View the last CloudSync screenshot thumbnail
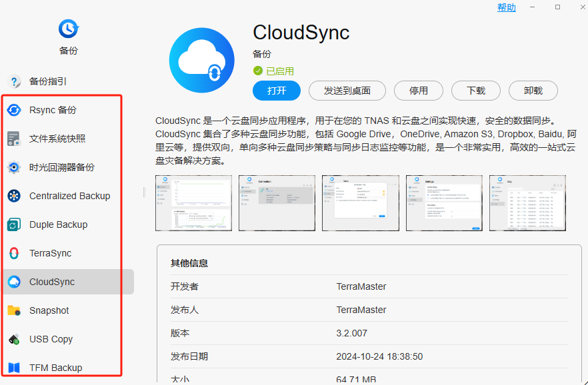Image resolution: width=588 pixels, height=385 pixels. (527, 203)
